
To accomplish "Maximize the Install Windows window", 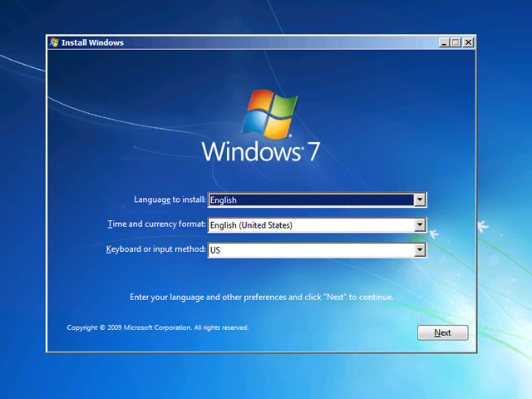I will [x=456, y=42].
